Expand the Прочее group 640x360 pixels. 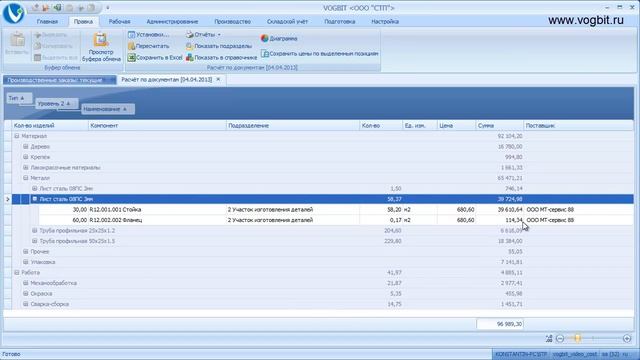(26, 251)
